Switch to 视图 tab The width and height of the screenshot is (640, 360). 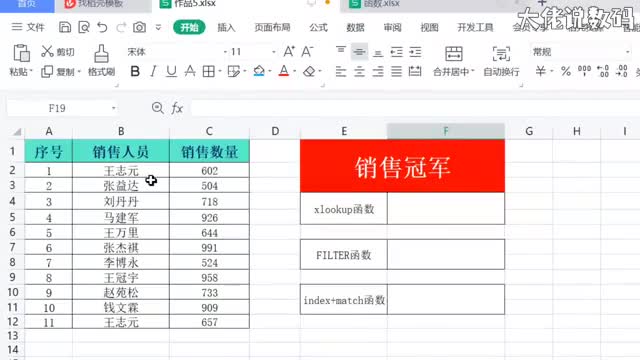coord(429,27)
